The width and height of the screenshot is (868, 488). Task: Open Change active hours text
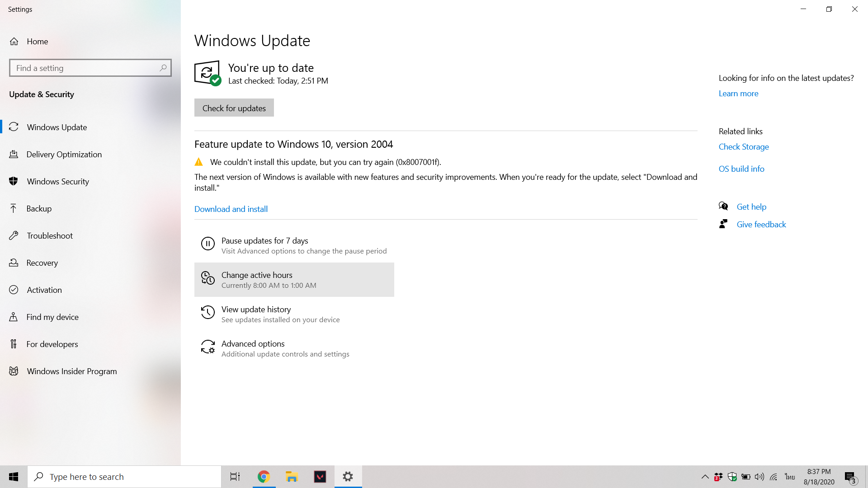coord(257,275)
